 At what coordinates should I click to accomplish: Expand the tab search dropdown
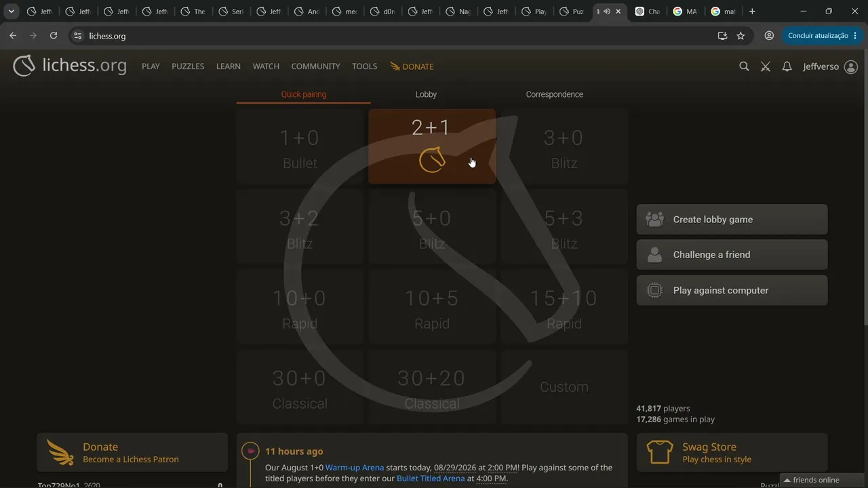[x=12, y=12]
